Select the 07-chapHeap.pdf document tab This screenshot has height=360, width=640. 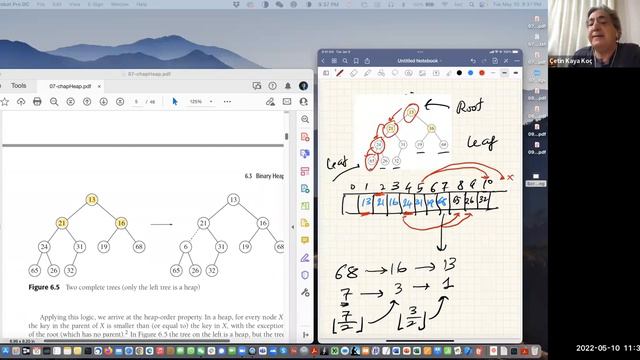pos(70,86)
